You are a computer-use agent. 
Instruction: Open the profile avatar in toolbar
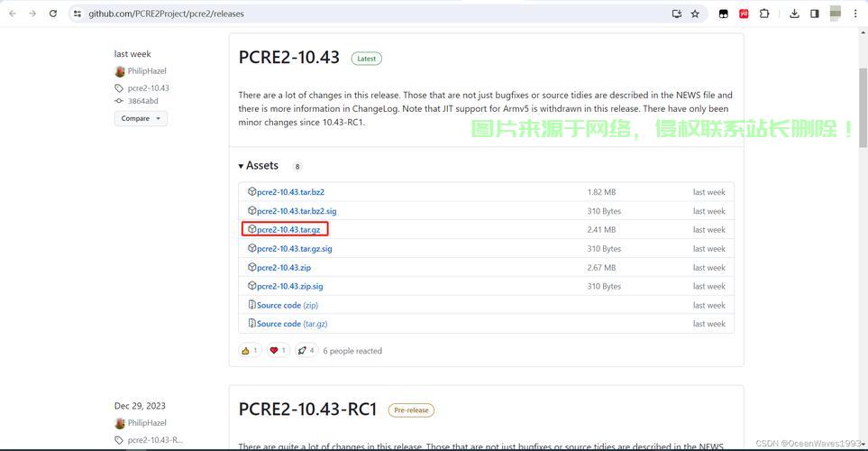tap(836, 14)
